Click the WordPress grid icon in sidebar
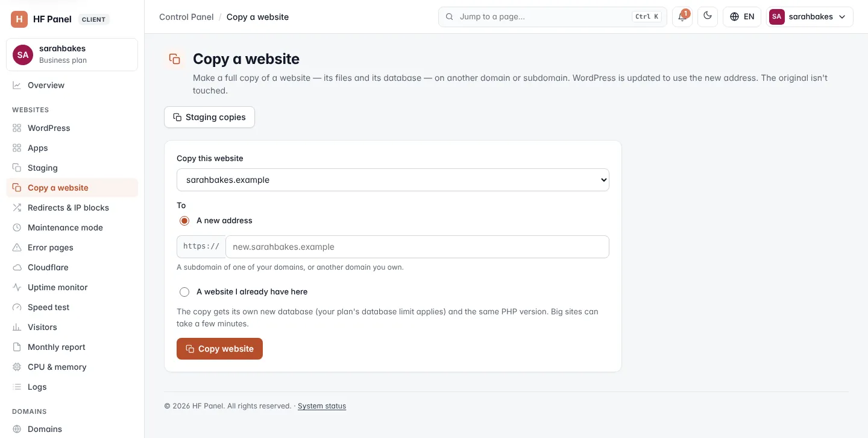The height and width of the screenshot is (438, 868). pos(17,128)
